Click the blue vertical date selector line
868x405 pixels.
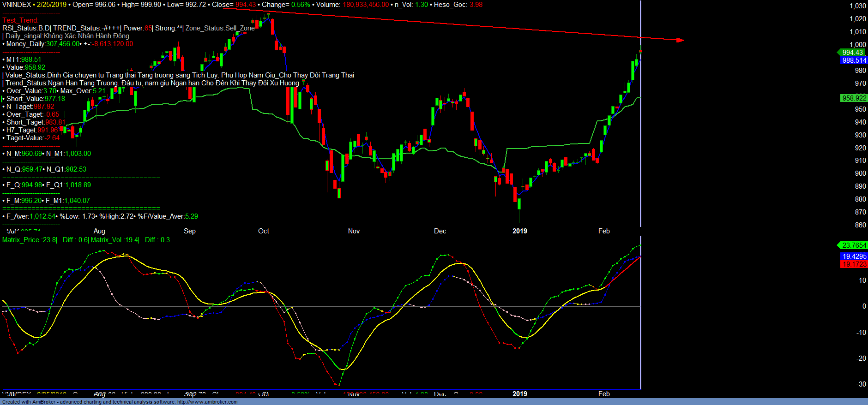pyautogui.click(x=640, y=138)
